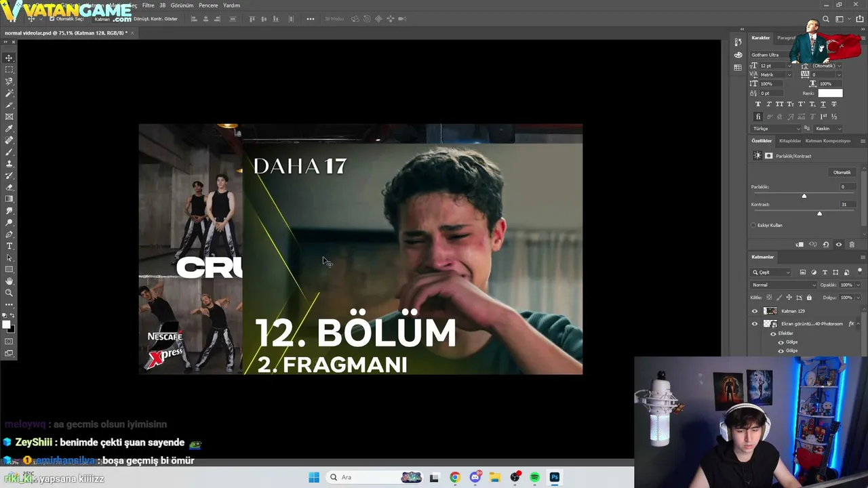Click the reset adjustment icon in Özellikler
The height and width of the screenshot is (488, 868).
pos(825,245)
